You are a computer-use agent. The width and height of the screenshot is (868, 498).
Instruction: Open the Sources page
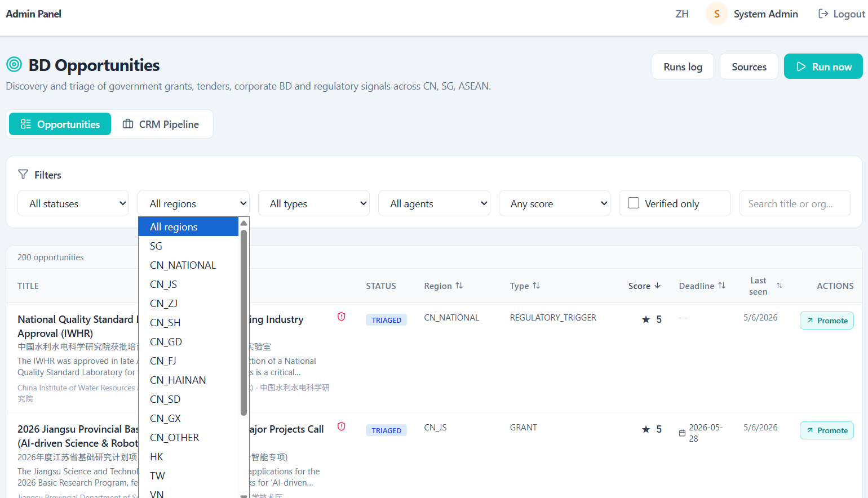tap(749, 66)
